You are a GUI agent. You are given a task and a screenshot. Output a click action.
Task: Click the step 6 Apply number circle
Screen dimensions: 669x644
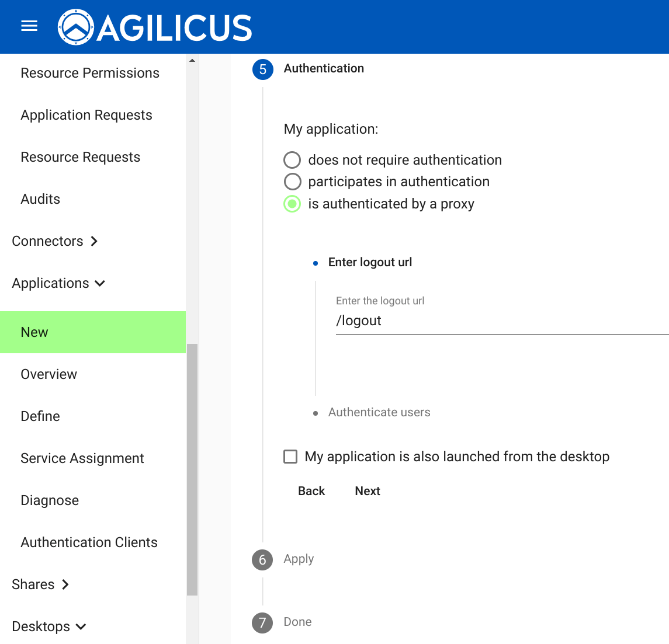(262, 560)
